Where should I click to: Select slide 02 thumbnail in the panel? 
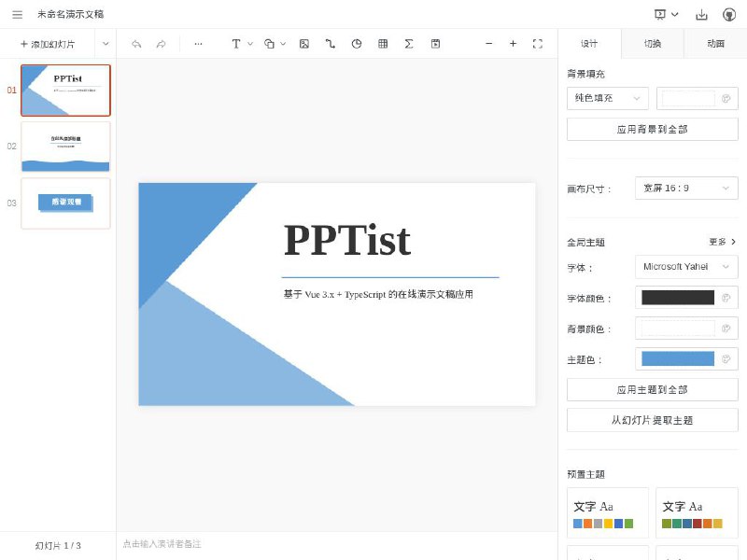[x=65, y=147]
